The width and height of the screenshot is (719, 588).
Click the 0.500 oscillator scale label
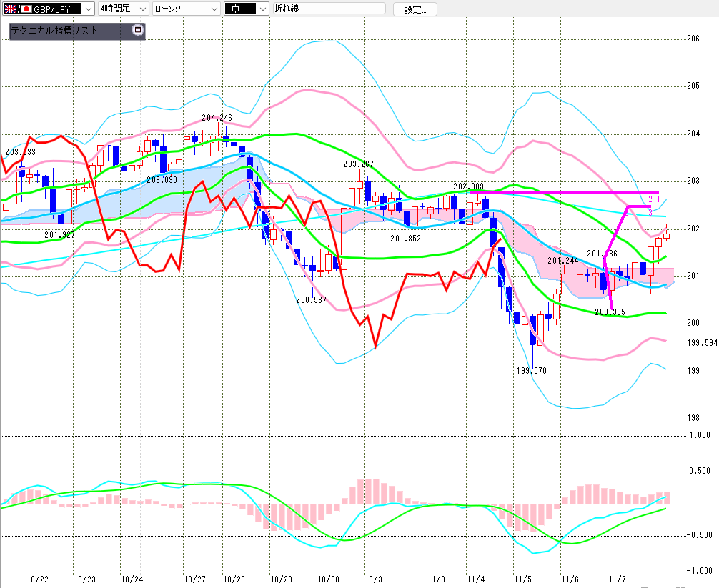pyautogui.click(x=700, y=471)
